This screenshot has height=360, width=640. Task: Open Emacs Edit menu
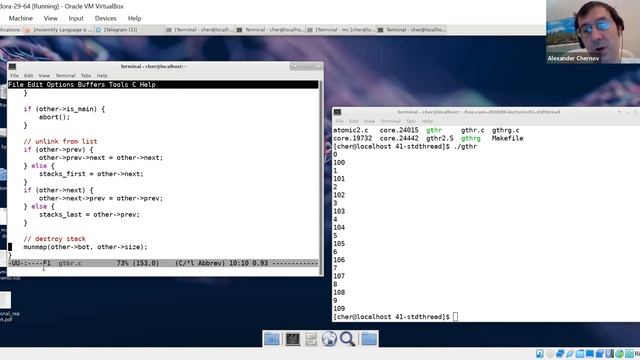point(35,84)
